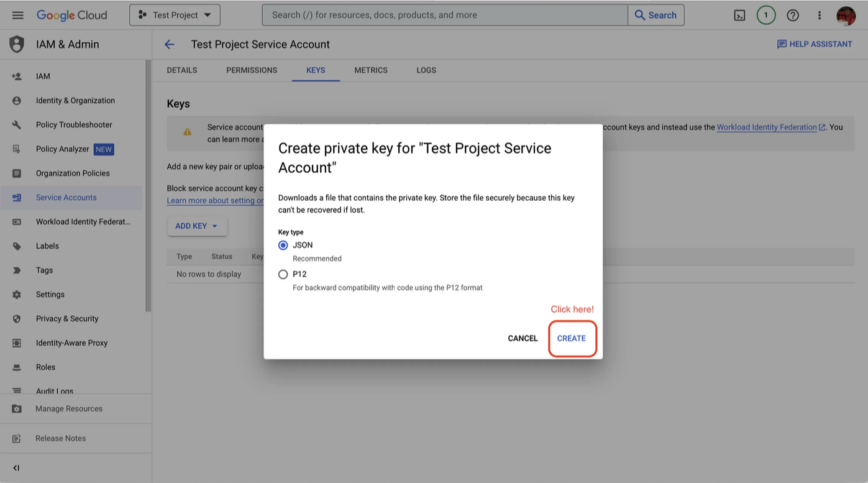The width and height of the screenshot is (868, 483).
Task: Click the Settings gear icon
Action: click(x=17, y=295)
